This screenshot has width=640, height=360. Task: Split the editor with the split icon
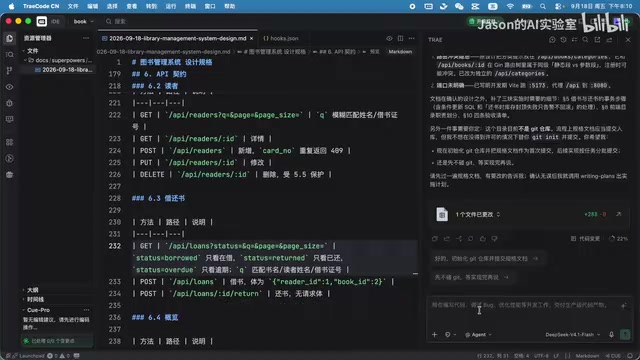pyautogui.click(x=400, y=38)
